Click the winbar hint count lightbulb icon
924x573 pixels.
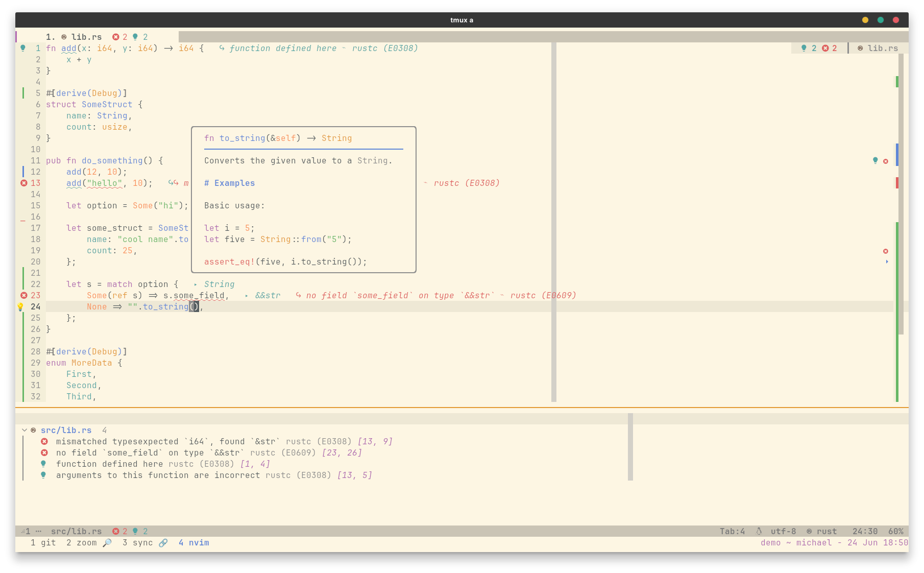coord(804,48)
